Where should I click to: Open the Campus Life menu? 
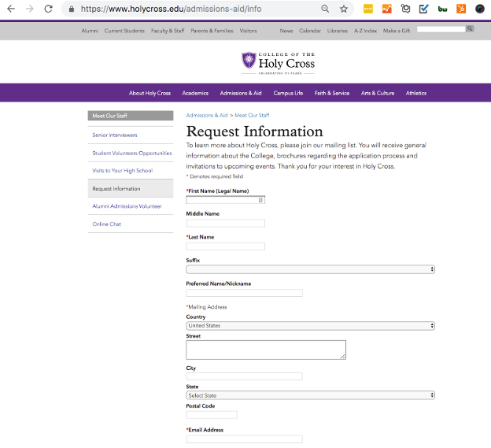coord(288,93)
